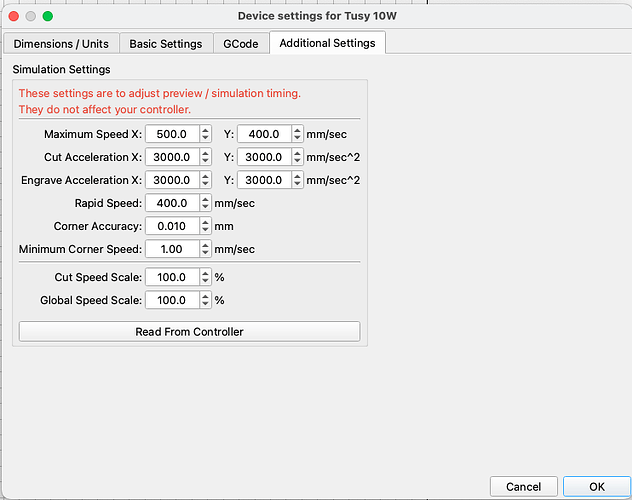The width and height of the screenshot is (632, 500).
Task: Click the Additional Settings tab
Action: 327,44
